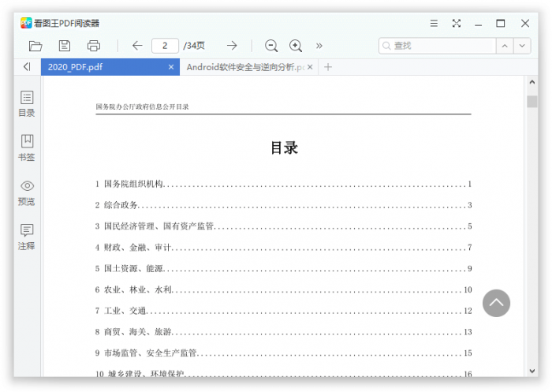Switch to Android软件安全与逆向分析 tab
The height and width of the screenshot is (392, 552).
click(x=244, y=67)
